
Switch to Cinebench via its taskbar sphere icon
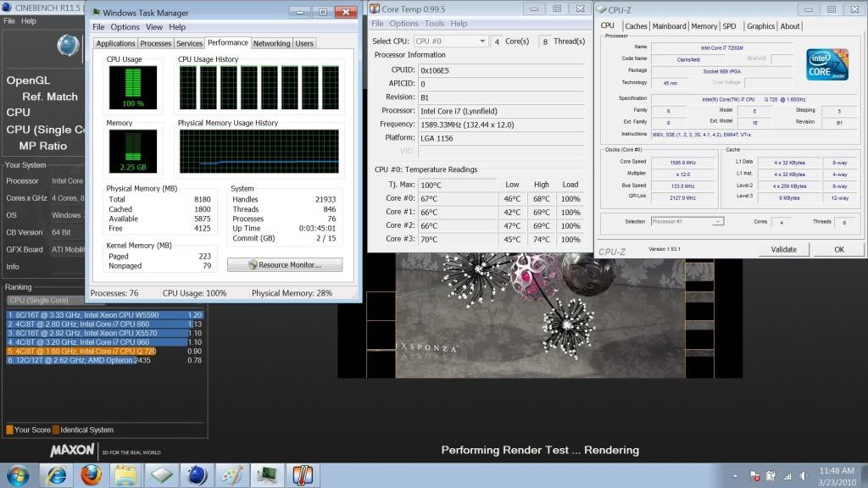click(197, 475)
